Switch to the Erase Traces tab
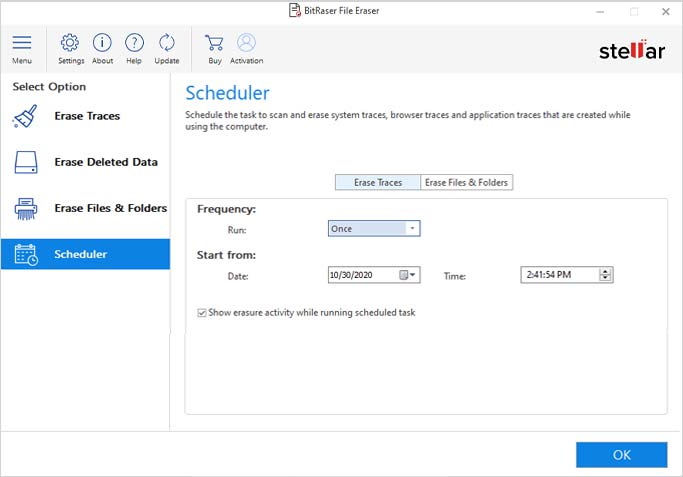This screenshot has width=683, height=477. tap(378, 183)
